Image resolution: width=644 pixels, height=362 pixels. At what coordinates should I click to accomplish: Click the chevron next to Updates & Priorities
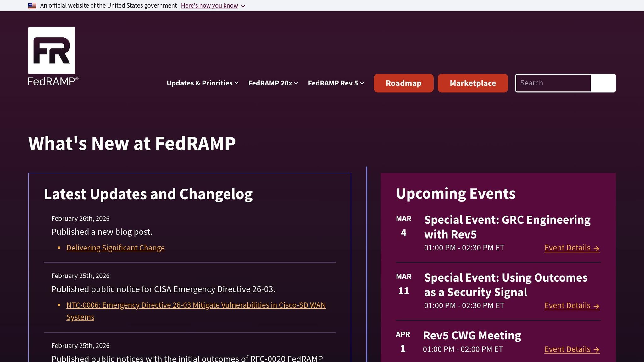(236, 83)
